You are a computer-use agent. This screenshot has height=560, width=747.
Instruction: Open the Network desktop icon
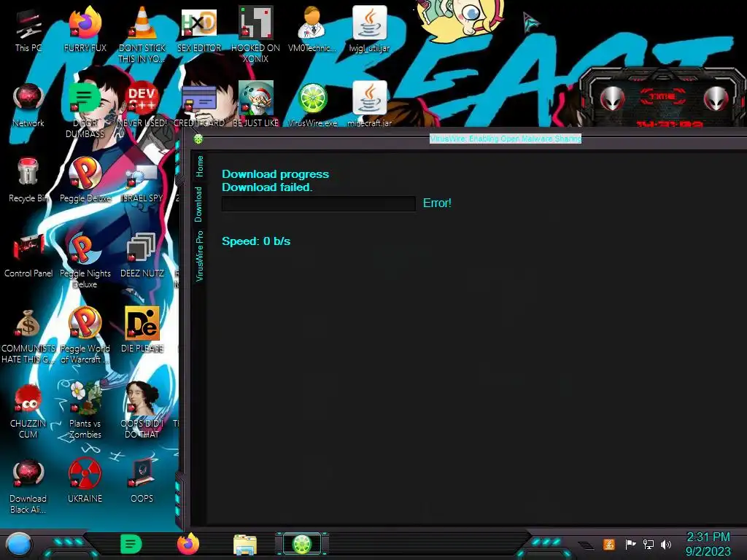tap(28, 105)
